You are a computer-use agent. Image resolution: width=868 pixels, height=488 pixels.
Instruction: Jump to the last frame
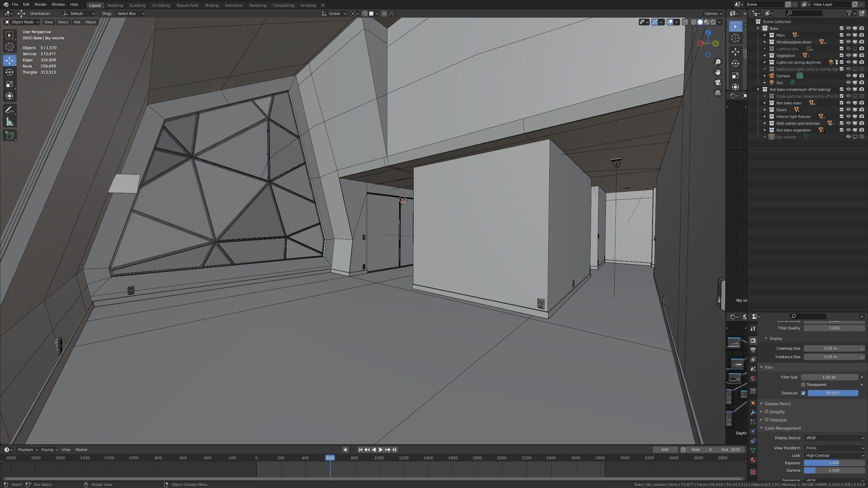[394, 450]
